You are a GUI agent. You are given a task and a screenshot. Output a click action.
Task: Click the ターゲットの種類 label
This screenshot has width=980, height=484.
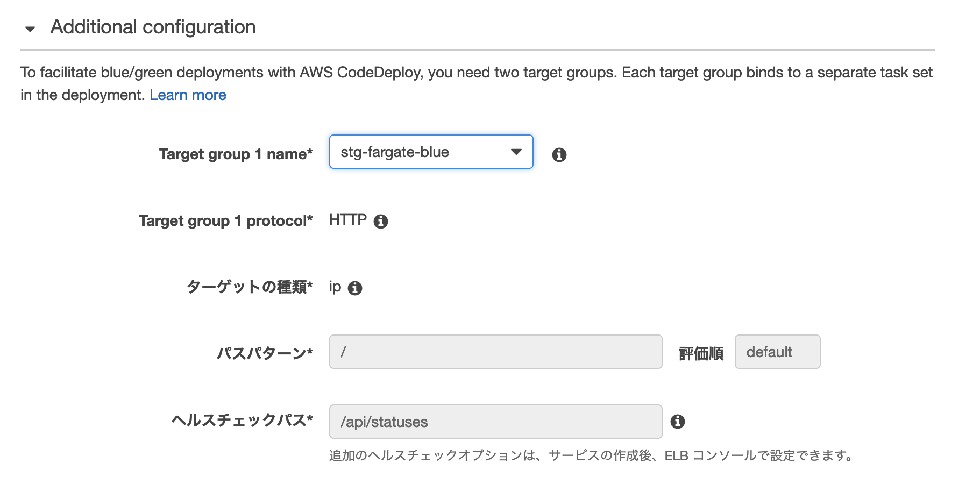(249, 287)
